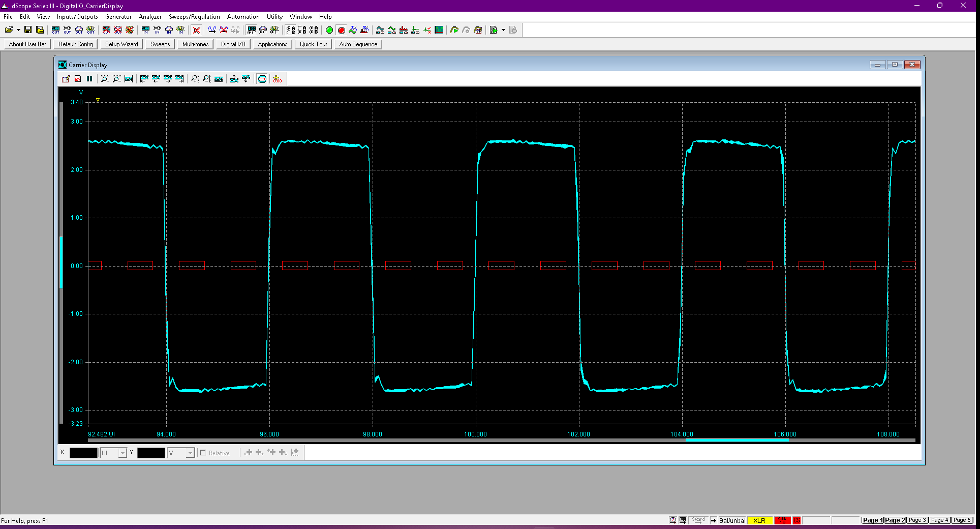The width and height of the screenshot is (980, 529).
Task: Click the Bal/unbal status indicator
Action: point(732,520)
